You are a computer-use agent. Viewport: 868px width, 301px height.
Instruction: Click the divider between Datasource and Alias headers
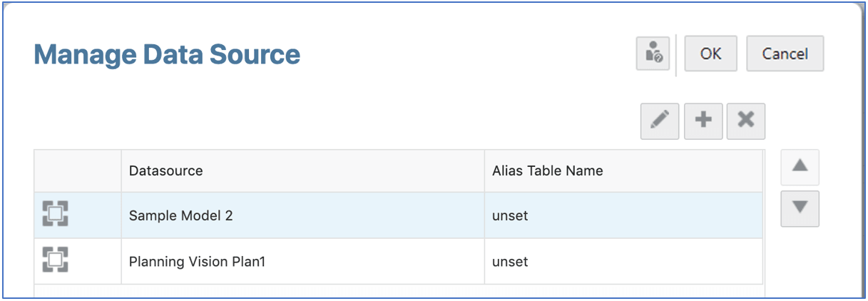tap(484, 170)
